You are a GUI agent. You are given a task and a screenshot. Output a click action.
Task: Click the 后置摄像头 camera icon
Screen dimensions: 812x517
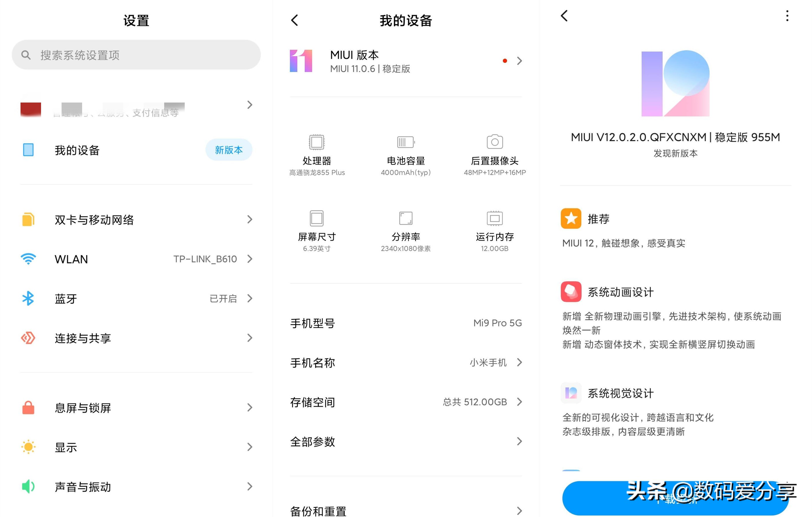[x=495, y=142]
